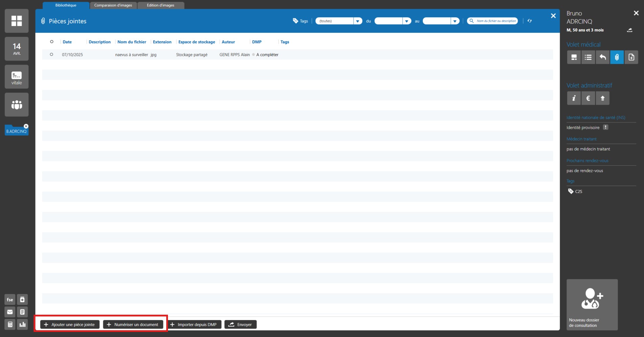This screenshot has height=337, width=644.
Task: Open the 'du' start date dropdown
Action: (407, 21)
